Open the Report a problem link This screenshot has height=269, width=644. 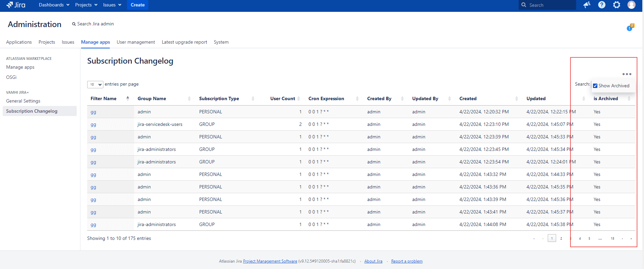click(x=407, y=261)
